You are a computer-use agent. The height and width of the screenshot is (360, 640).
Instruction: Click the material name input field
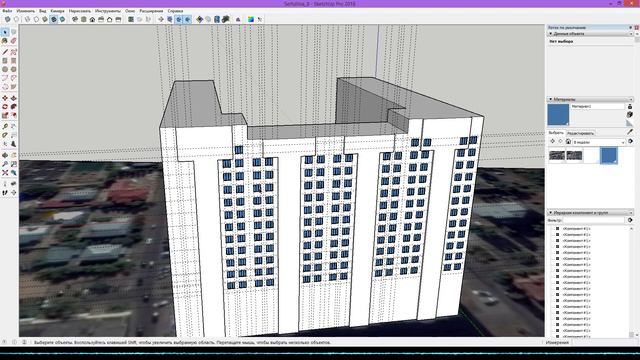point(597,107)
